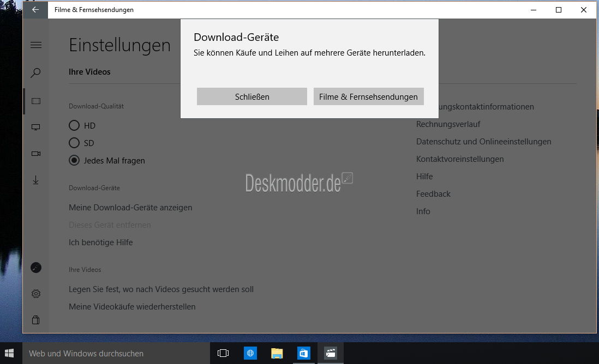This screenshot has height=364, width=599.
Task: Click the back arrow in title bar
Action: pos(35,10)
